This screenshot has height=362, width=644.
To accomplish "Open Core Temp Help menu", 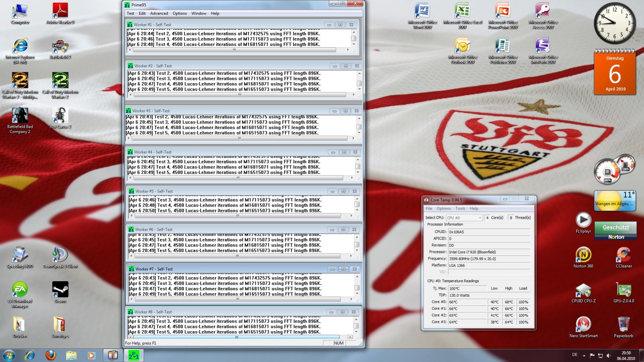I will pyautogui.click(x=474, y=208).
